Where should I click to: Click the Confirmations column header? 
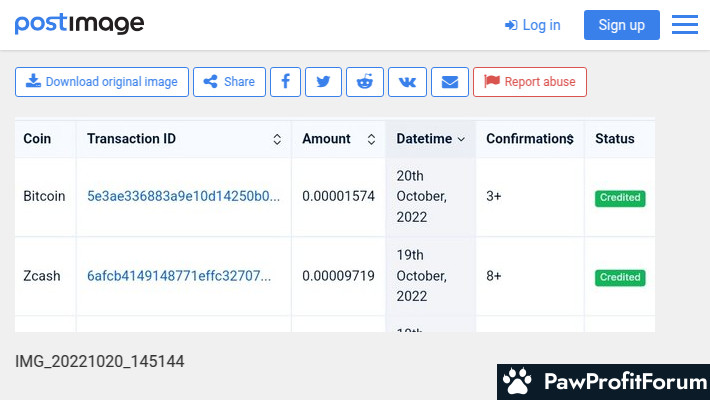click(x=529, y=139)
